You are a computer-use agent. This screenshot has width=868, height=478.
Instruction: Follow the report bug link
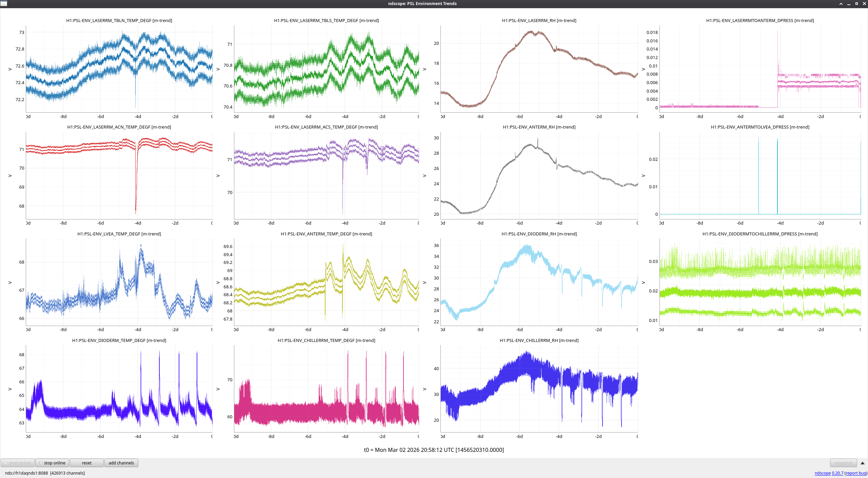tap(855, 473)
